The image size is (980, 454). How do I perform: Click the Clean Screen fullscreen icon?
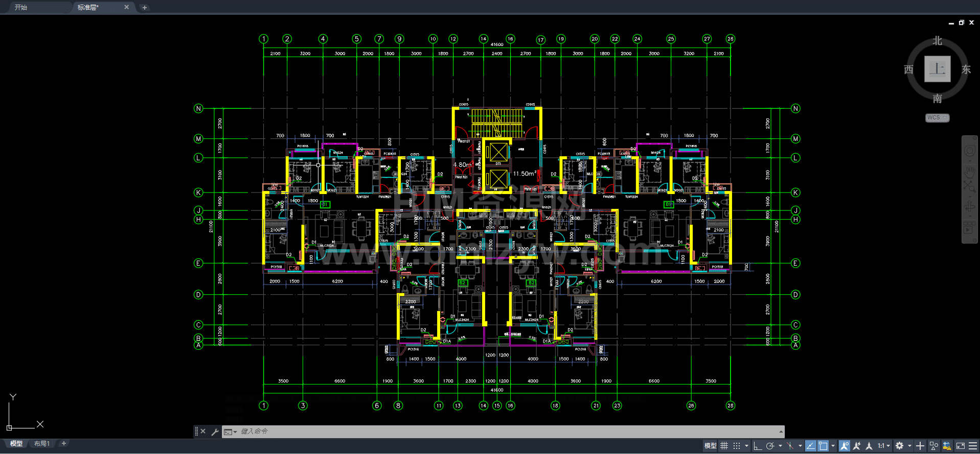tap(961, 446)
